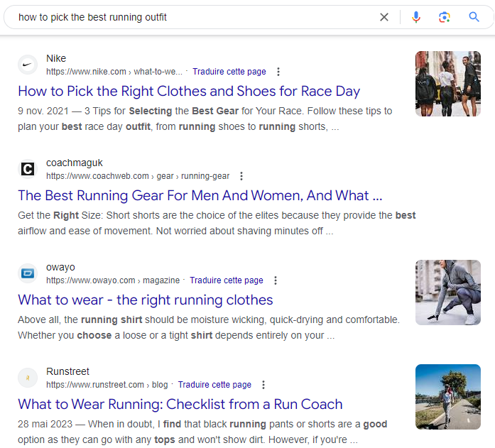Click the magnifying glass search button
The width and height of the screenshot is (495, 448).
point(474,17)
